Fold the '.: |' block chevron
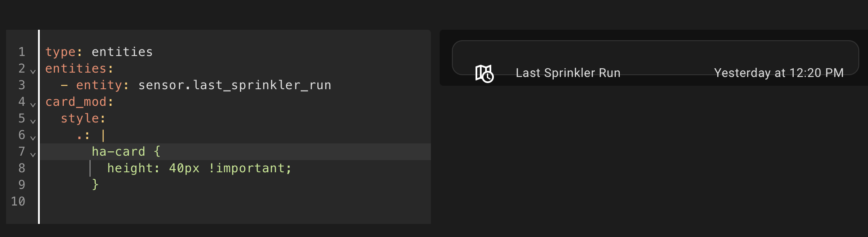This screenshot has height=237, width=868. pos(33,137)
